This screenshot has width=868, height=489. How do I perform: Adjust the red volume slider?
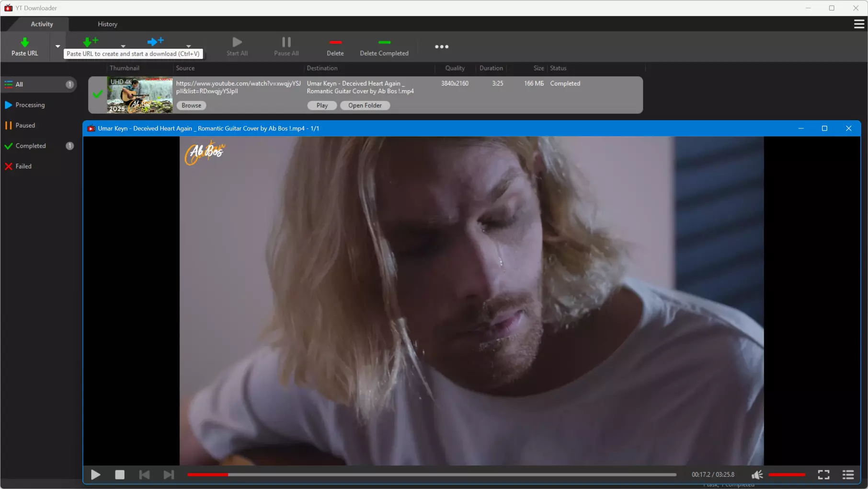[x=787, y=475]
